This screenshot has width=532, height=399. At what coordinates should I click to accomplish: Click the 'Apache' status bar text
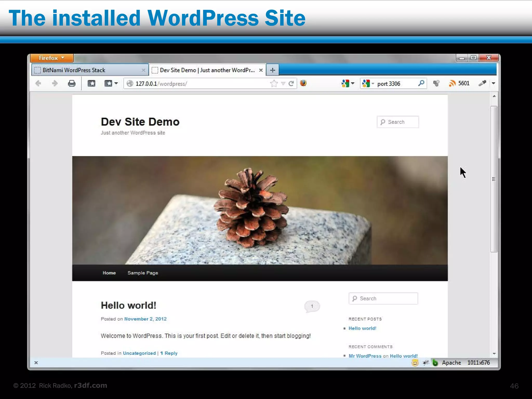451,363
